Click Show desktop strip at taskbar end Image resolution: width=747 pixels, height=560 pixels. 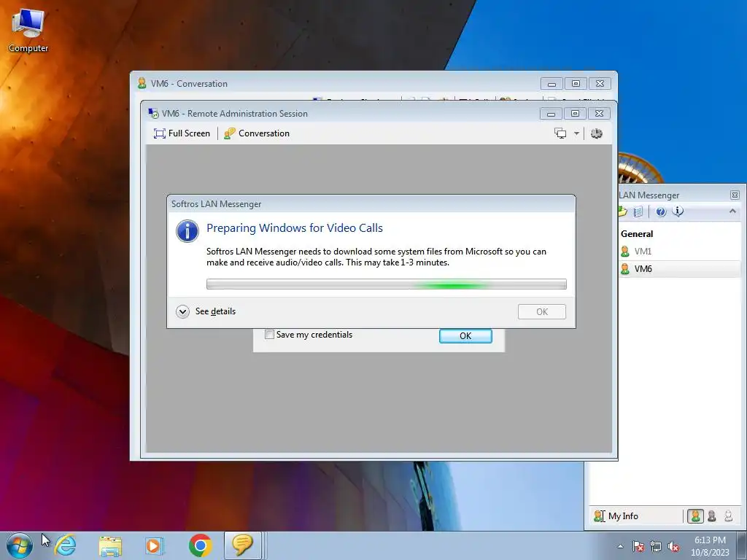coord(742,545)
